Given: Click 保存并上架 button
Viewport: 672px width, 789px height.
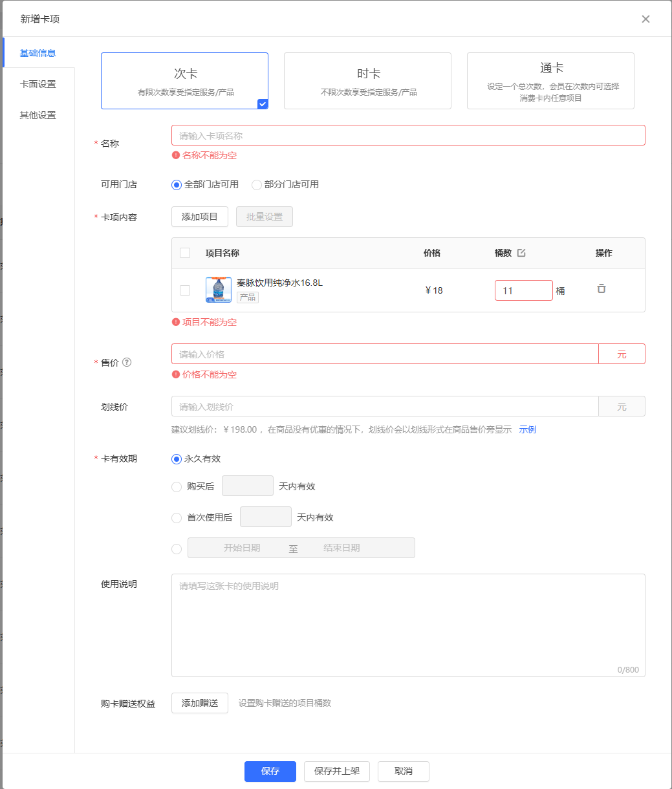Looking at the screenshot, I should pos(336,771).
